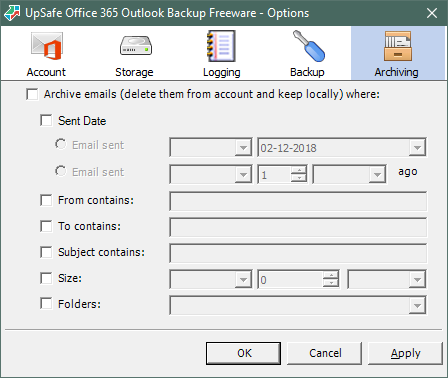Switch to the Account tab label
This screenshot has height=378, width=448.
click(46, 72)
